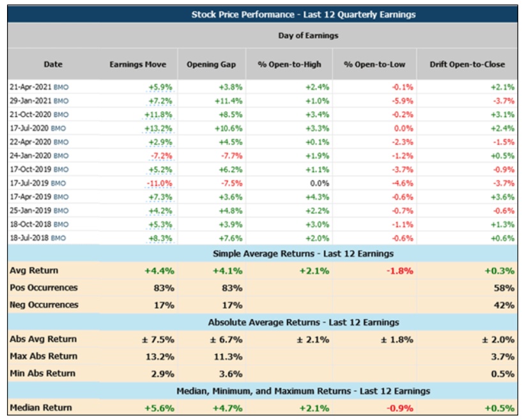Viewport: 524px width, 420px height.
Task: Click BMO tag beside 25-Jan-2019
Action: [x=61, y=211]
